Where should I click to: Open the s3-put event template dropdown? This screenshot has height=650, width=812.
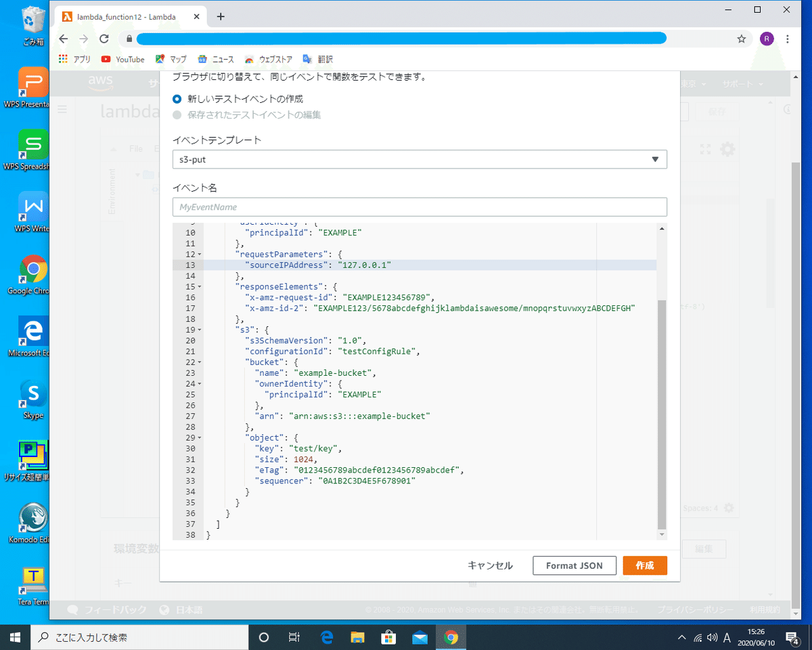[420, 159]
